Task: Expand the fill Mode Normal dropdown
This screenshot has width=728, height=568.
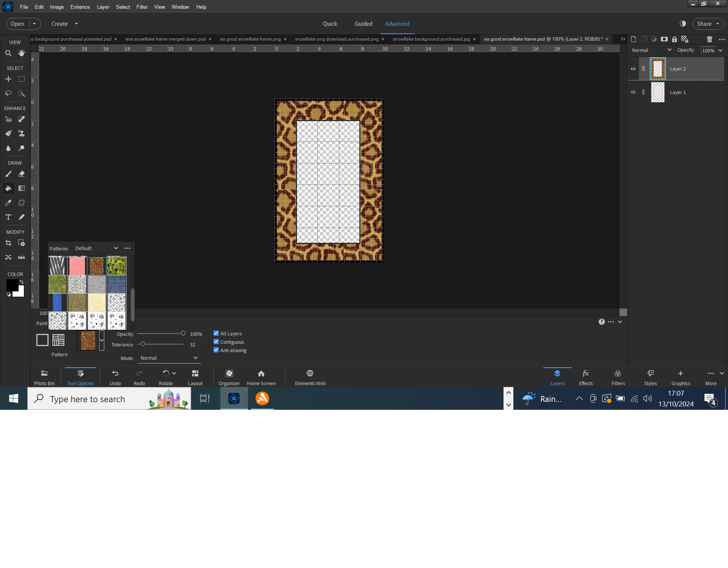Action: [x=169, y=358]
